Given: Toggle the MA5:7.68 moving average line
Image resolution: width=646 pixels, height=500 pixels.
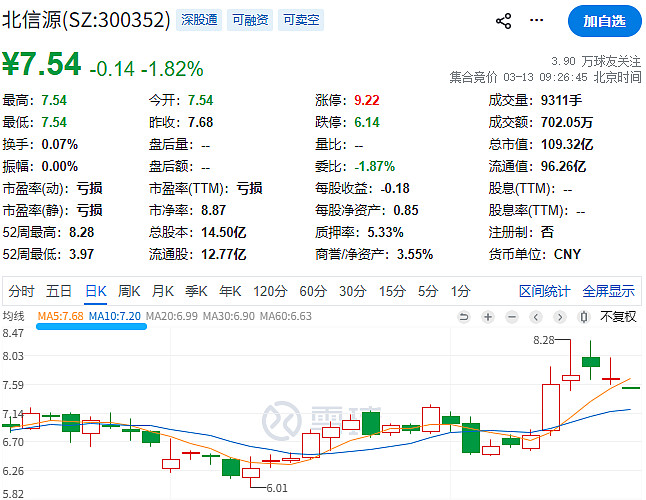Looking at the screenshot, I should tap(60, 316).
